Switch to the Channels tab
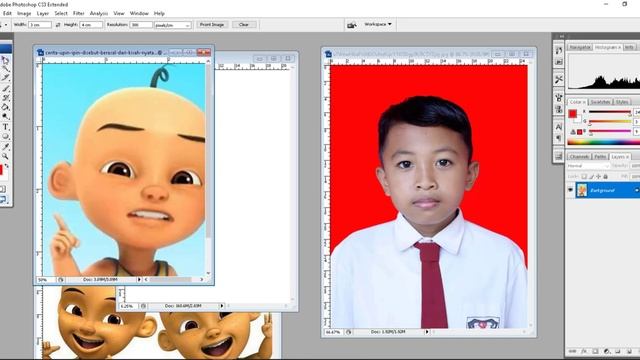This screenshot has width=640, height=360. (x=580, y=157)
